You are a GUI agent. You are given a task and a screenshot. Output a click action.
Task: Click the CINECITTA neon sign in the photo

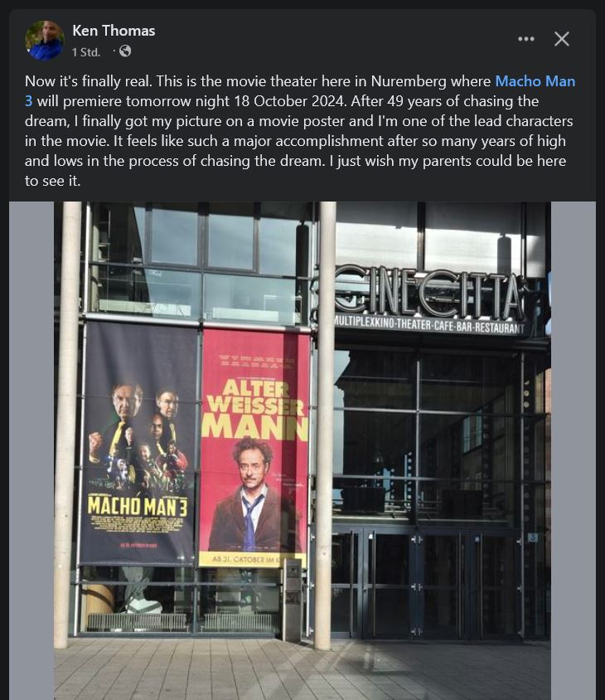[428, 293]
